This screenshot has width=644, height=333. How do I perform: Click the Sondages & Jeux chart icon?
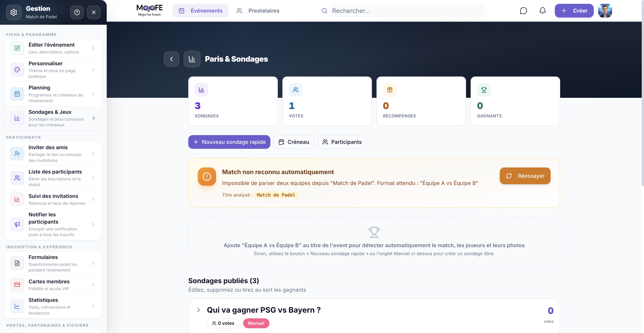click(x=17, y=118)
